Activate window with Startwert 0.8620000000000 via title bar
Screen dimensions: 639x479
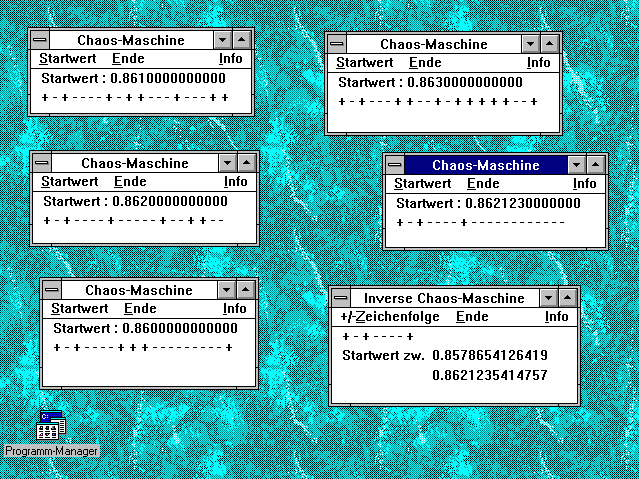click(134, 163)
